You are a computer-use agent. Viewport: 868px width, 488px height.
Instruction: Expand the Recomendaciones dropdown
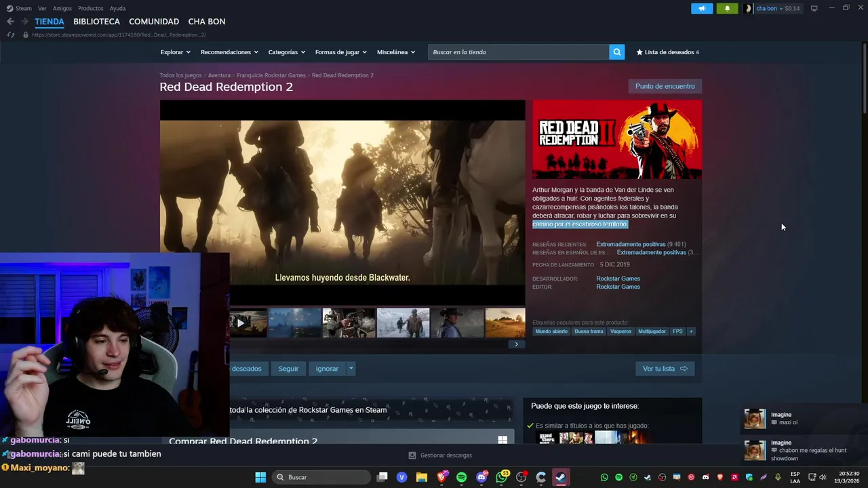[x=229, y=52]
